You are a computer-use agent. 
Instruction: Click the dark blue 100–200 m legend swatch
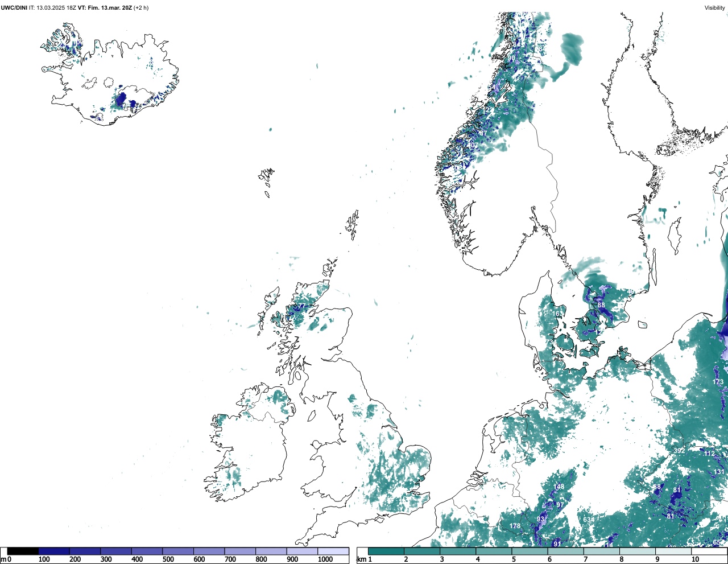point(54,551)
